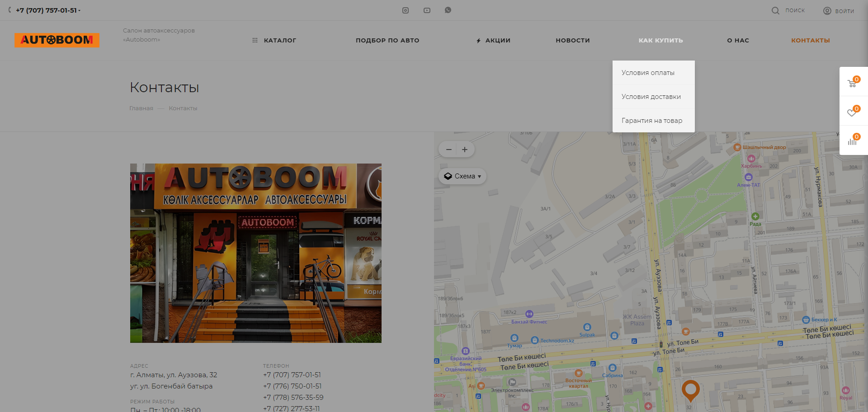This screenshot has width=868, height=412.
Task: Open the YouTube icon in the header
Action: pos(427,10)
